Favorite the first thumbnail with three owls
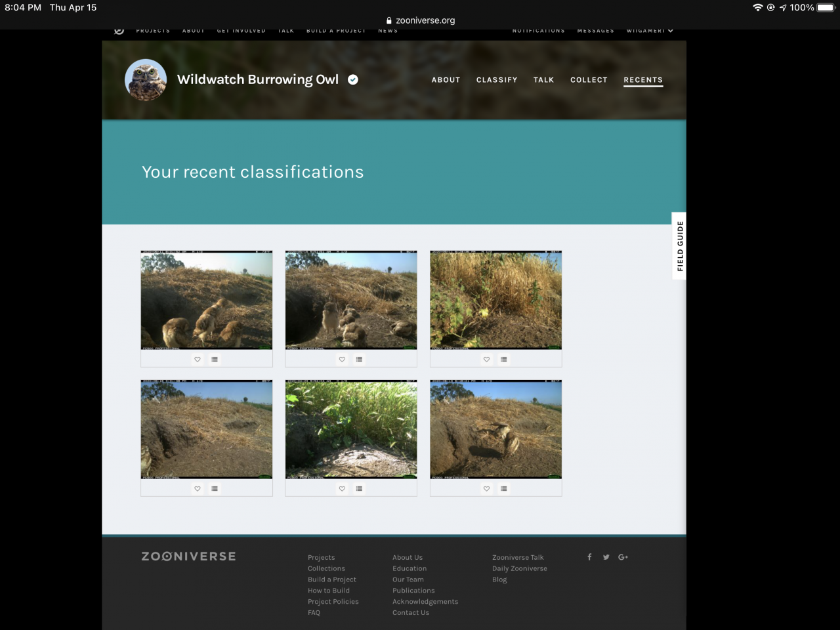The height and width of the screenshot is (630, 840). 198,359
